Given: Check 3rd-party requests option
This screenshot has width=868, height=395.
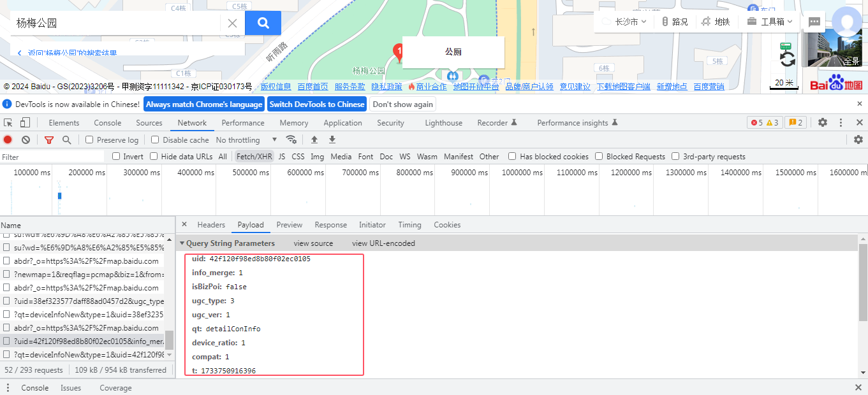Looking at the screenshot, I should click(x=675, y=157).
